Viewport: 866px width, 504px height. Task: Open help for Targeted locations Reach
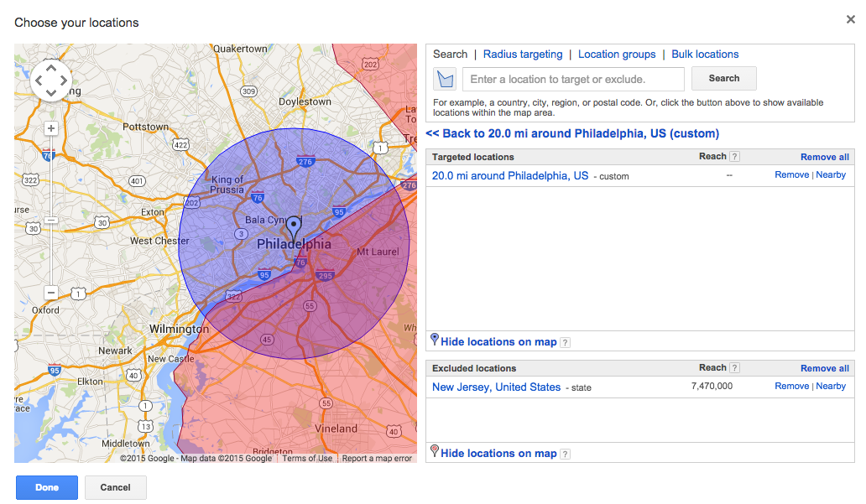click(x=734, y=157)
